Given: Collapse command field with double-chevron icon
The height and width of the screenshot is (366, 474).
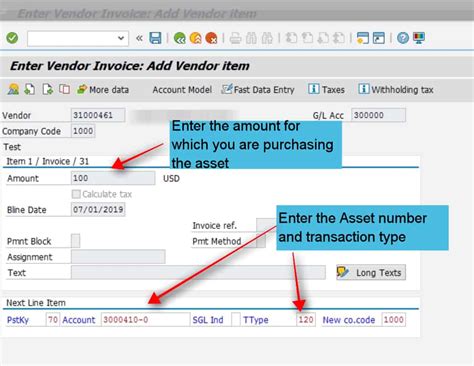Looking at the screenshot, I should pyautogui.click(x=139, y=38).
